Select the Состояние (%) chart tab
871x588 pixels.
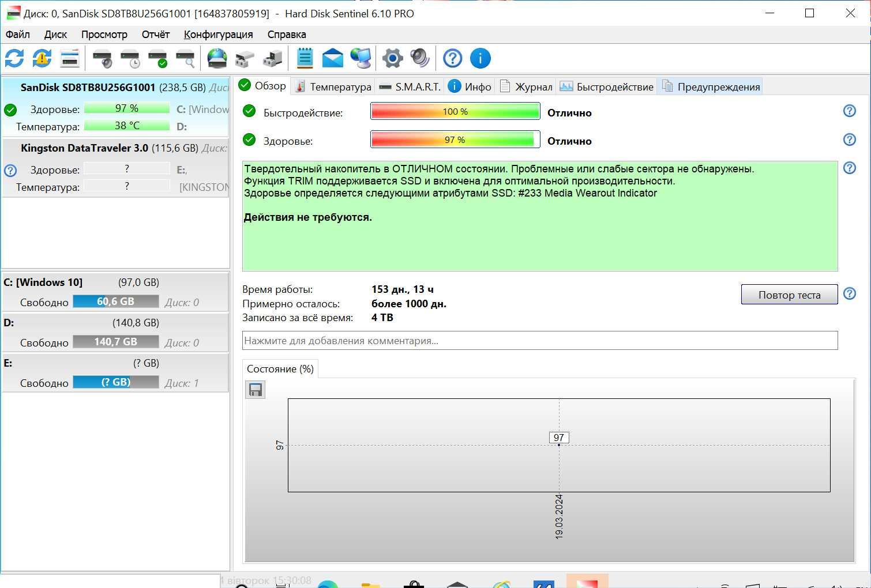[280, 369]
